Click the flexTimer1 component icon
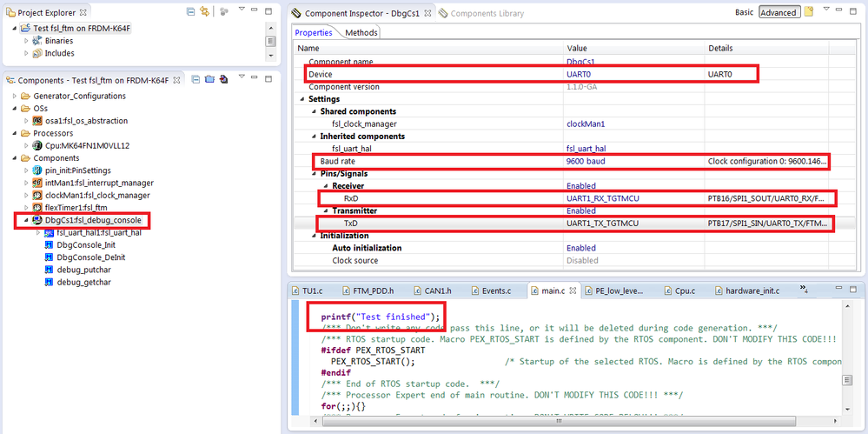 [37, 208]
